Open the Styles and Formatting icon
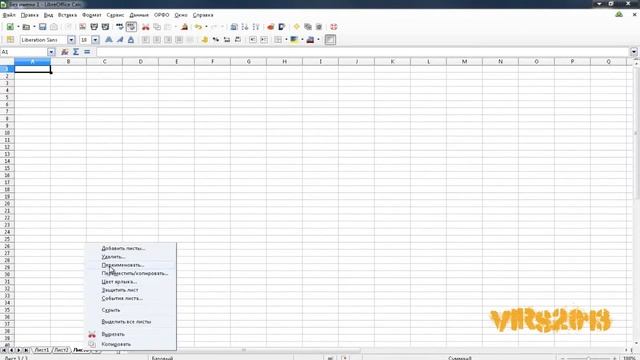This screenshot has height=360, width=640. click(x=10, y=40)
